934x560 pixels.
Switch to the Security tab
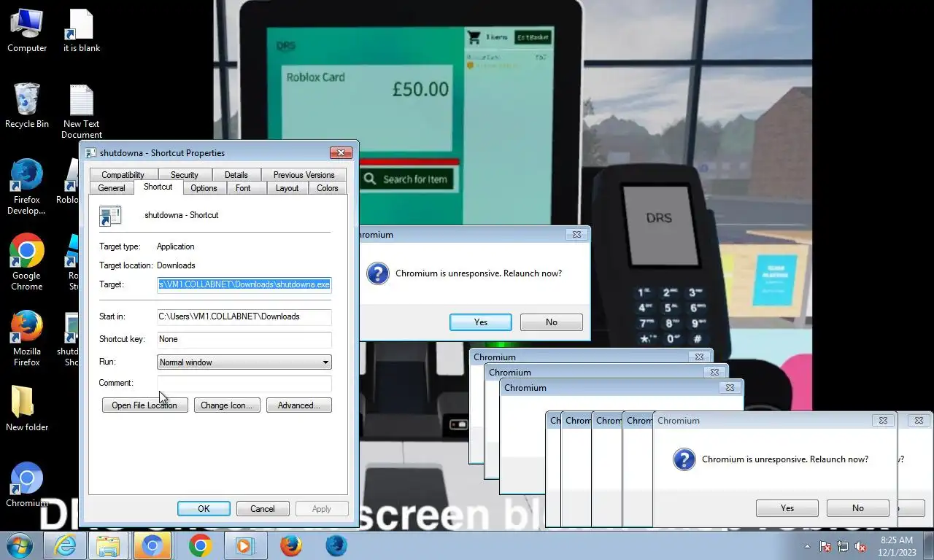point(185,175)
